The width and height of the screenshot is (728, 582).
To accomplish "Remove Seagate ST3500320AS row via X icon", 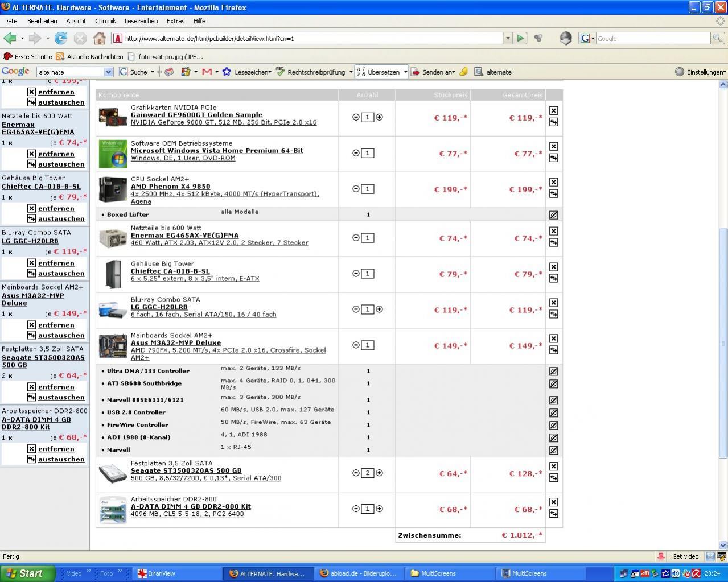I will coord(553,467).
